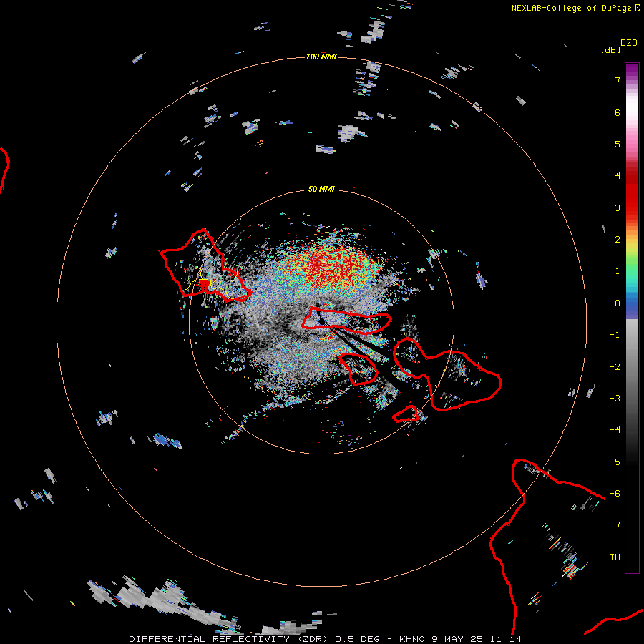
Task: Click the 3 value on color scale
Action: point(618,208)
